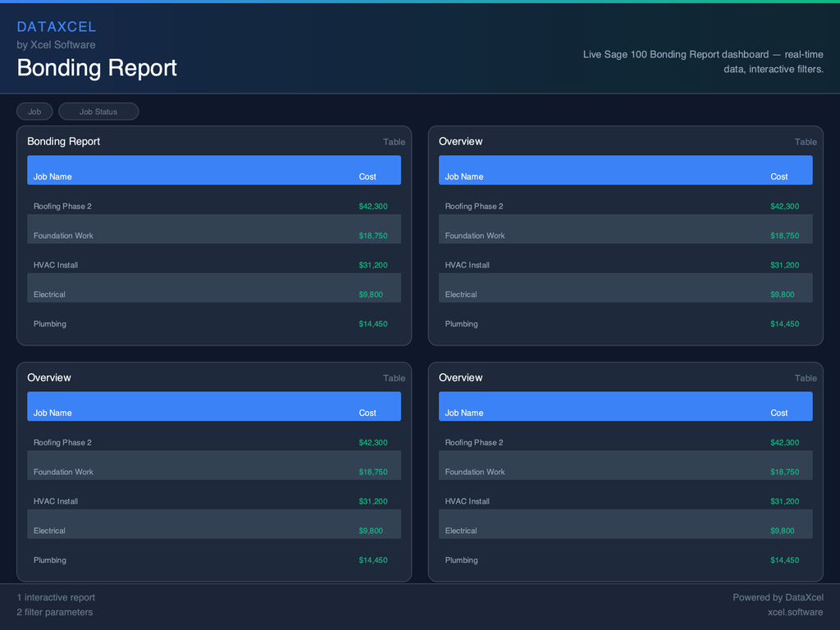
Task: Open the xcel.software link in footer
Action: [795, 612]
